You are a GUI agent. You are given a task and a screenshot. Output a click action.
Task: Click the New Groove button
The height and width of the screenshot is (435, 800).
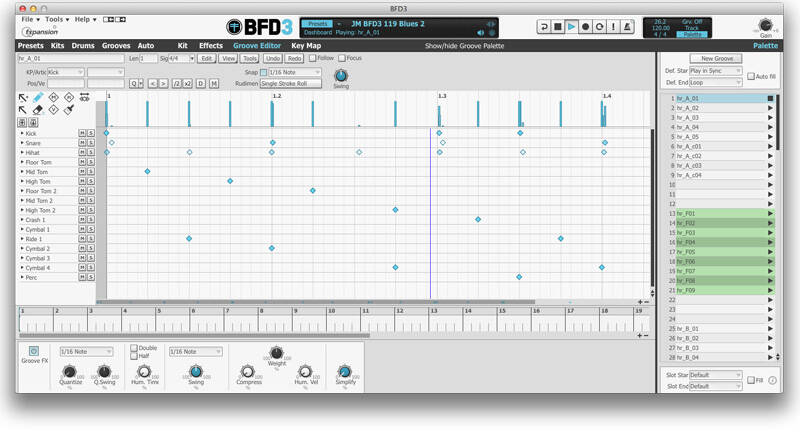(x=716, y=59)
